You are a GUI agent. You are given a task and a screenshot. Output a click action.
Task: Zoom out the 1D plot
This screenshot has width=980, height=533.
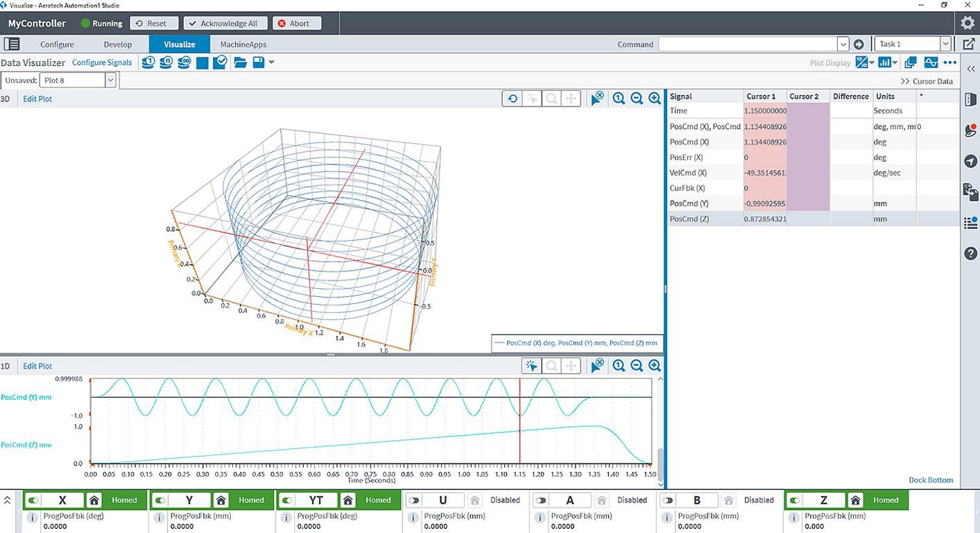pos(637,366)
